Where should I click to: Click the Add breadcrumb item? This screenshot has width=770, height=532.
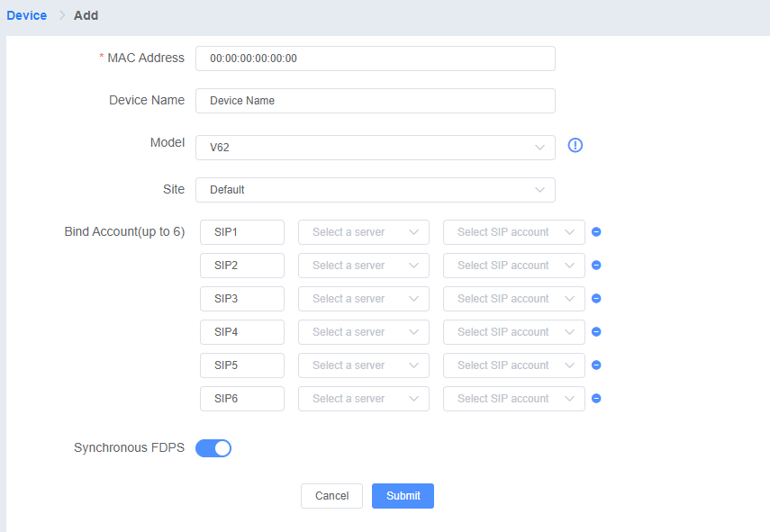tap(86, 15)
